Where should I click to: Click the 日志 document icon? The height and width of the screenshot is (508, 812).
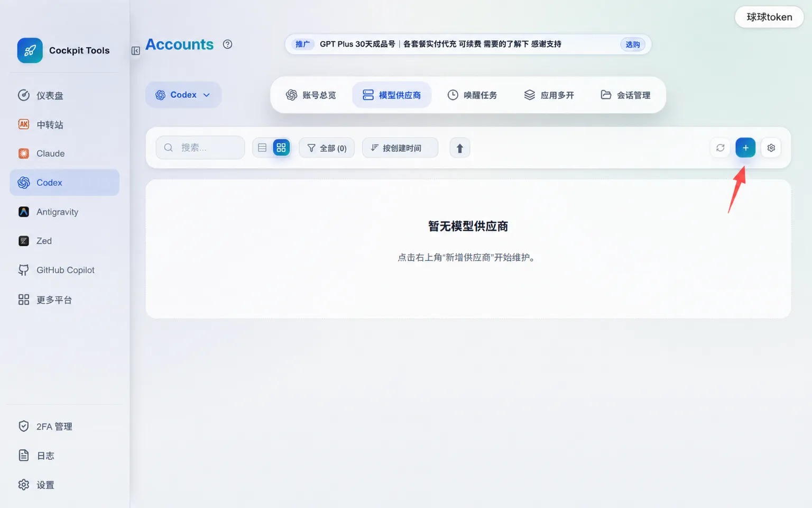pos(24,455)
